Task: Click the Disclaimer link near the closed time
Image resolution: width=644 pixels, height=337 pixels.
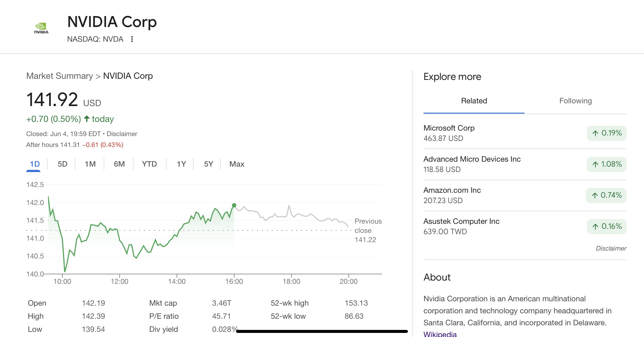Action: click(x=122, y=134)
